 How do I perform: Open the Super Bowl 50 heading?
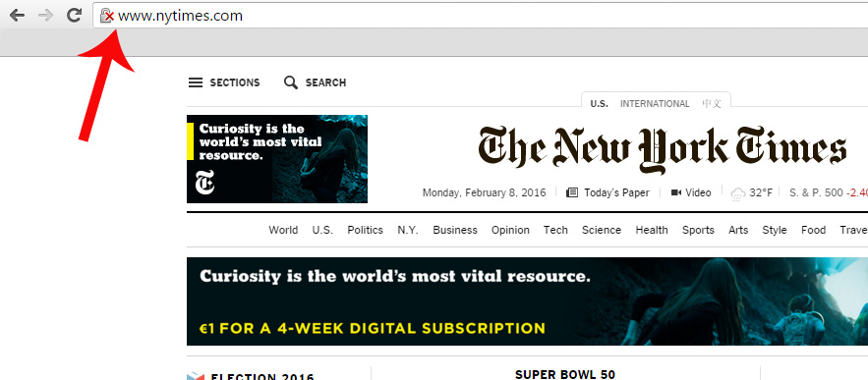[565, 374]
